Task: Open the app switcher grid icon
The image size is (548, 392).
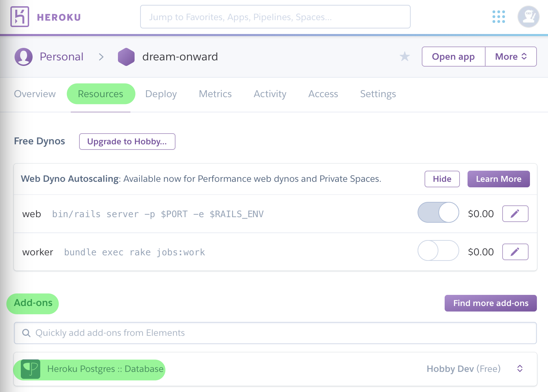Action: pos(499,17)
